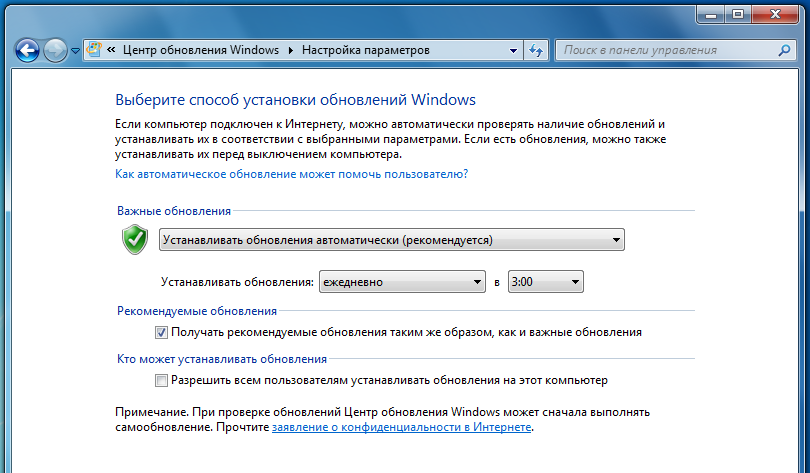
Task: Click the green shield status icon
Action: pos(135,239)
